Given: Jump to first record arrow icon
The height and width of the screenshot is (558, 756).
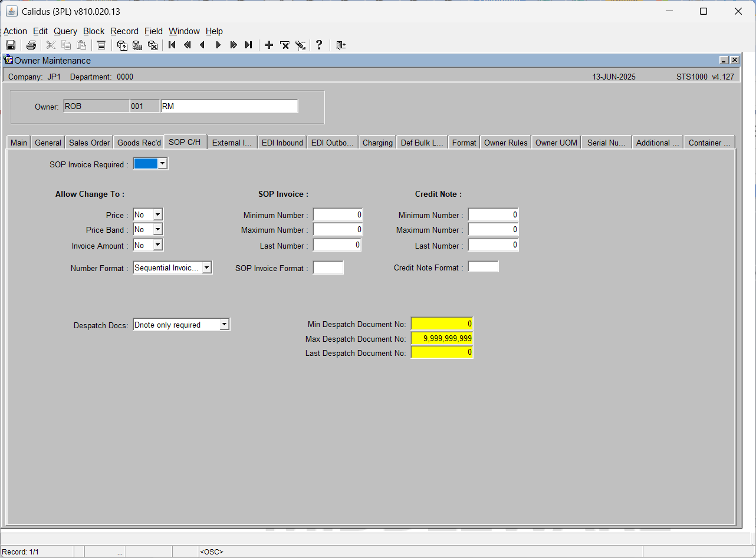Looking at the screenshot, I should tap(172, 45).
